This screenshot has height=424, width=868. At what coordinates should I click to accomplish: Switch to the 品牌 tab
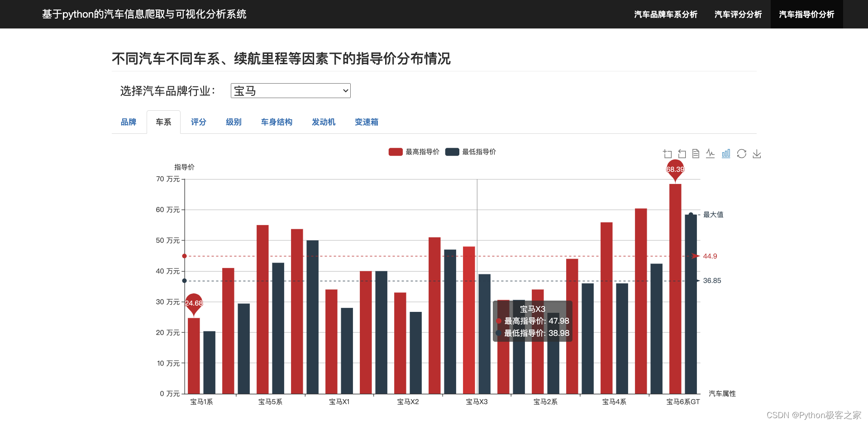coord(129,122)
